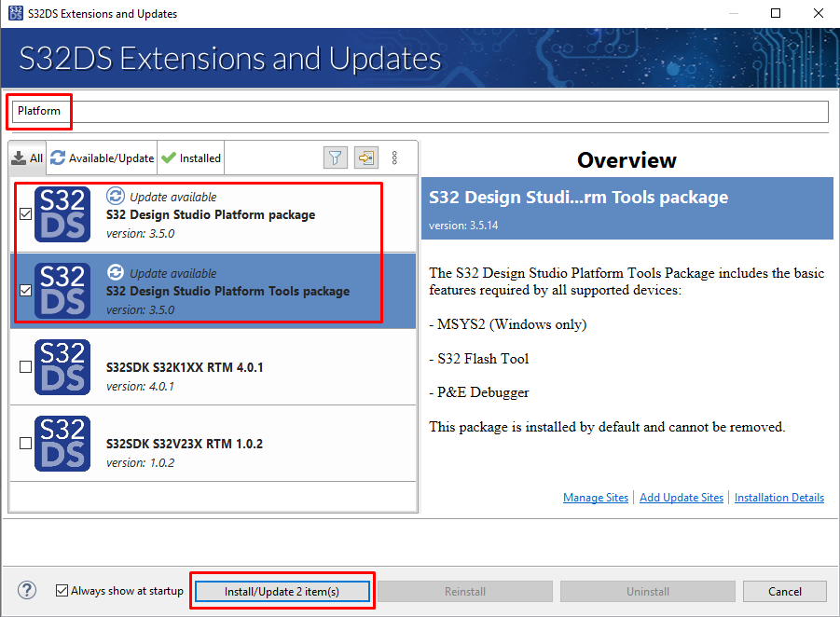
Task: Switch to the Installed tab
Action: tap(191, 158)
